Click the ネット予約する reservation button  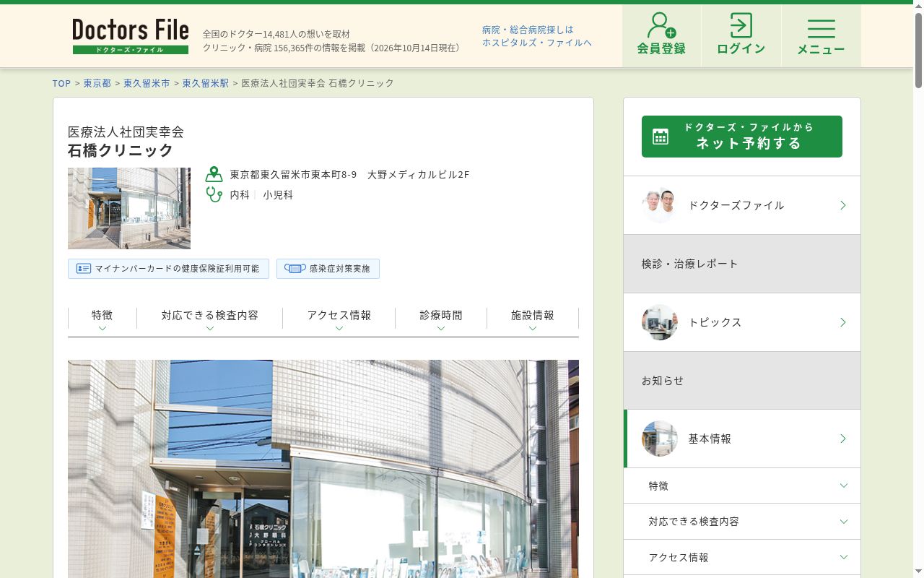(742, 137)
